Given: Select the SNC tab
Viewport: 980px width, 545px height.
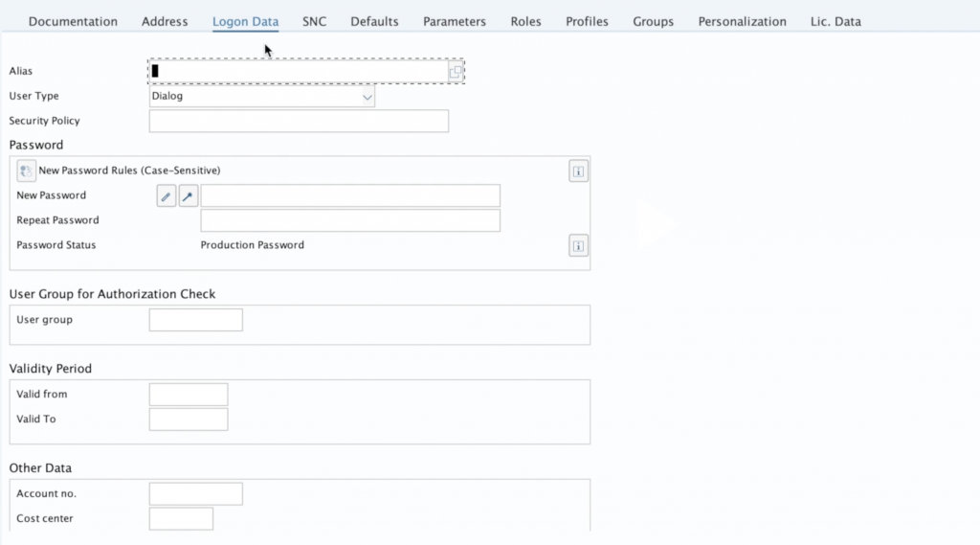Looking at the screenshot, I should 314,21.
